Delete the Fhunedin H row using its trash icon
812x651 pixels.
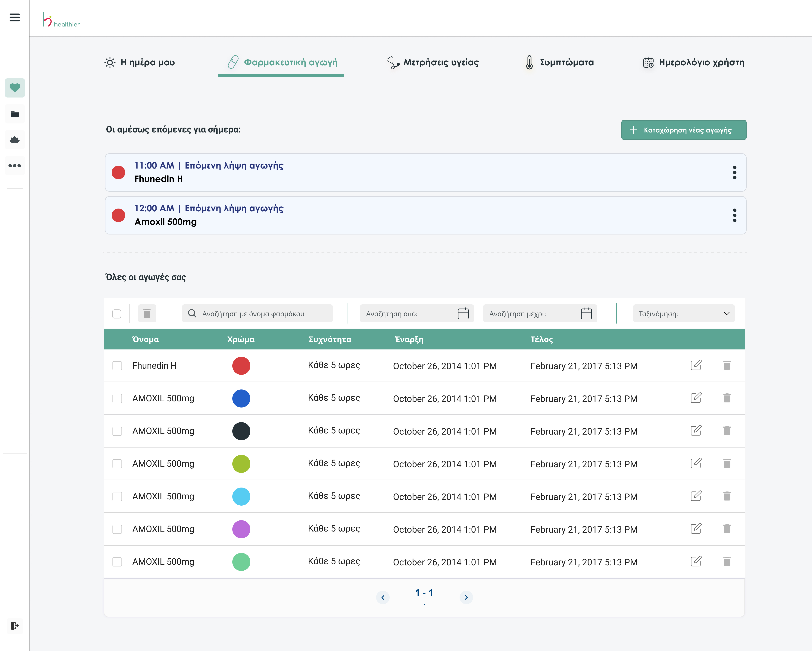726,365
